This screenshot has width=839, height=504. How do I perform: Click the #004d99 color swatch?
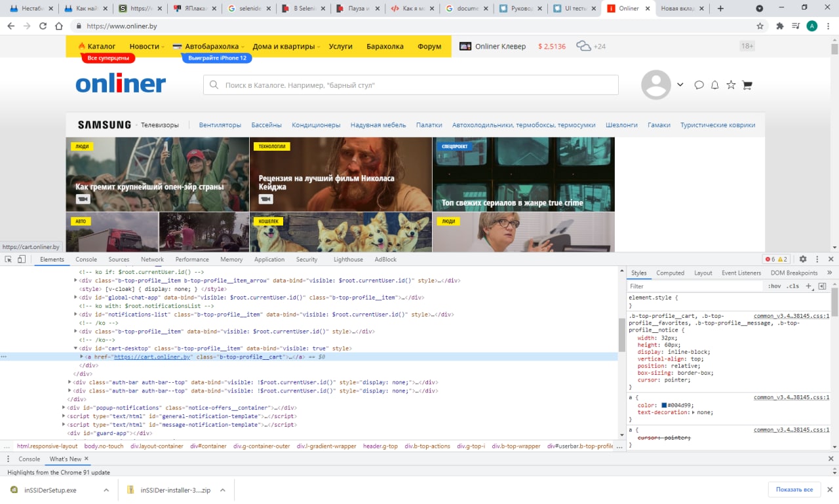tap(664, 405)
